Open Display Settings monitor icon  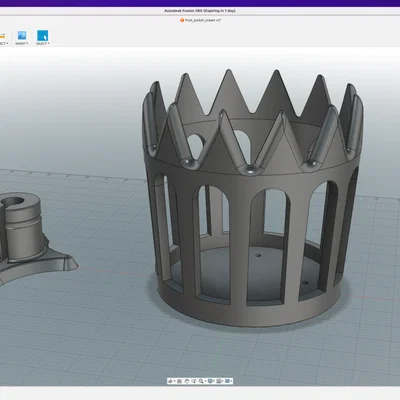(210, 381)
